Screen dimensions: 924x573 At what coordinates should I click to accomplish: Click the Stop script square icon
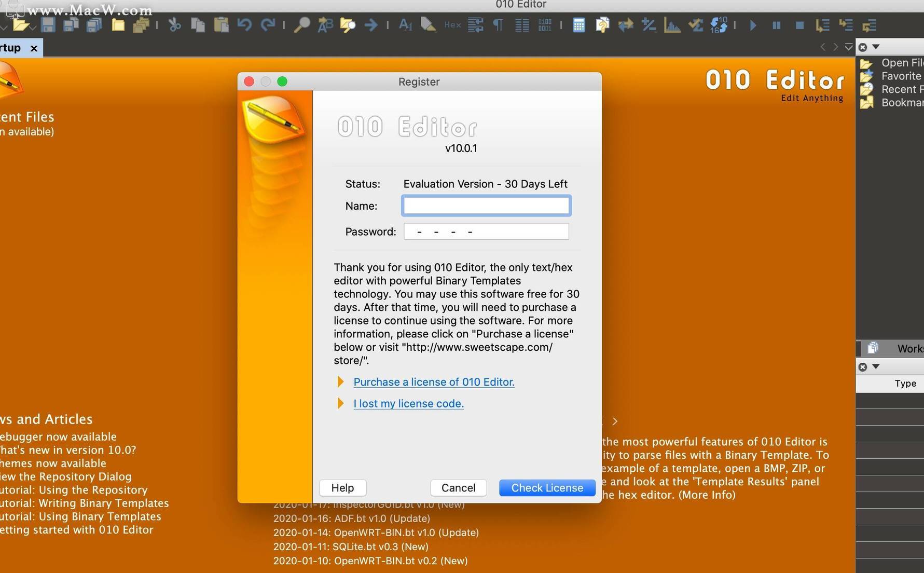coord(799,25)
